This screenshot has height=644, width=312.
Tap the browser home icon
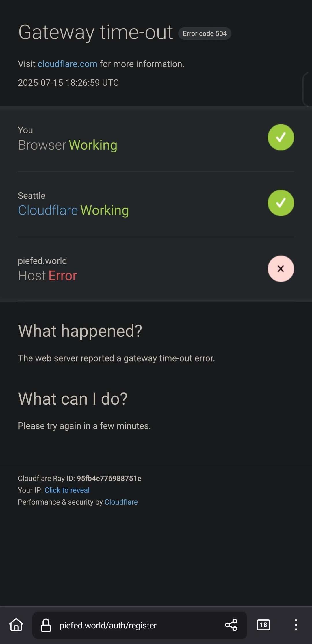[x=16, y=625]
